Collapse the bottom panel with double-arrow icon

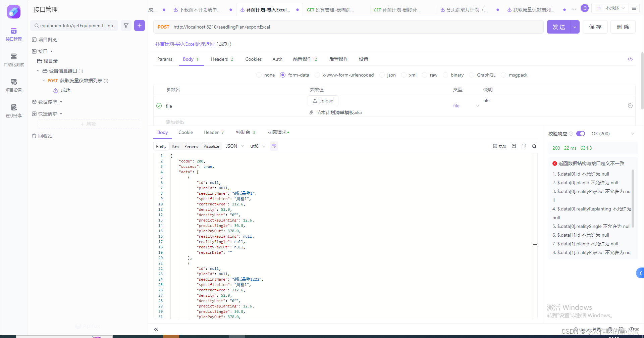156,329
